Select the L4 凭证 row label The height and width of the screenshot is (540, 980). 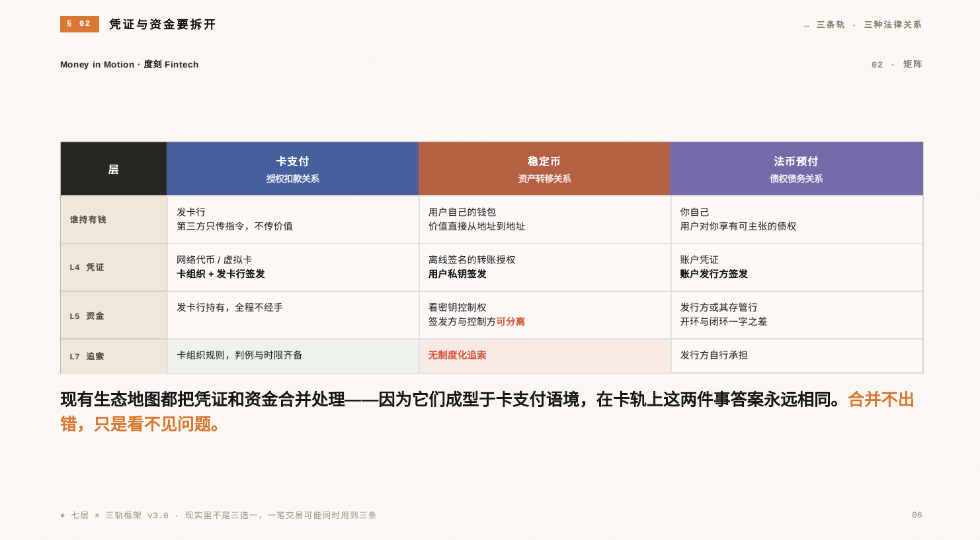(x=87, y=267)
